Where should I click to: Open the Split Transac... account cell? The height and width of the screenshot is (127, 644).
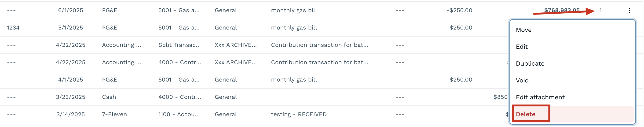tap(179, 45)
